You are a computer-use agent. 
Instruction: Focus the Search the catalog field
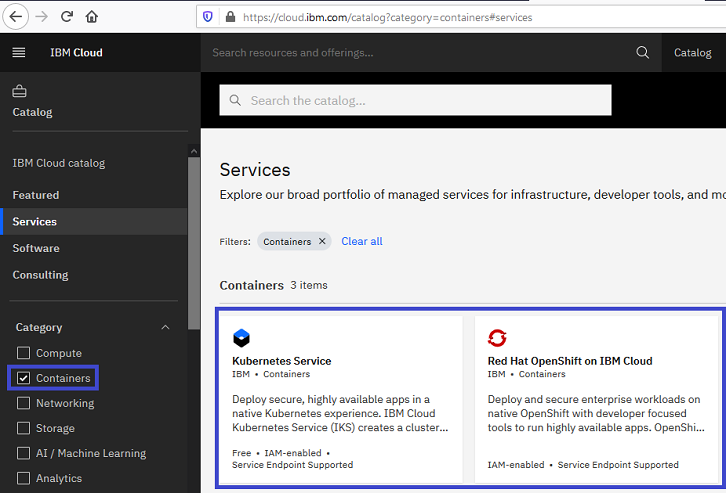pos(415,100)
